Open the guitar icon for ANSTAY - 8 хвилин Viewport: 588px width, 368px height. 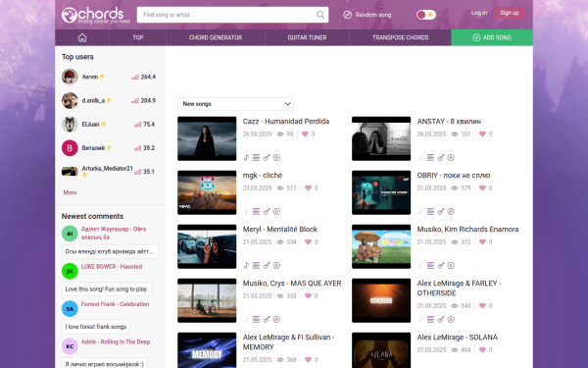pyautogui.click(x=441, y=158)
